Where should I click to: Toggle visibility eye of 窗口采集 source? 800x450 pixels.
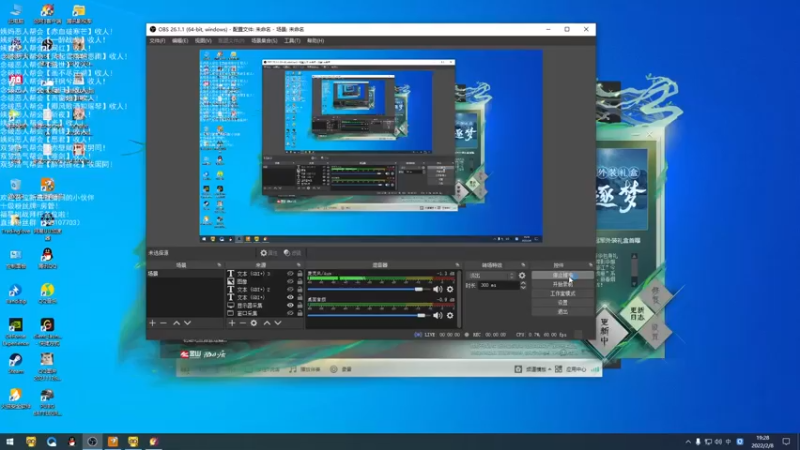tap(290, 313)
